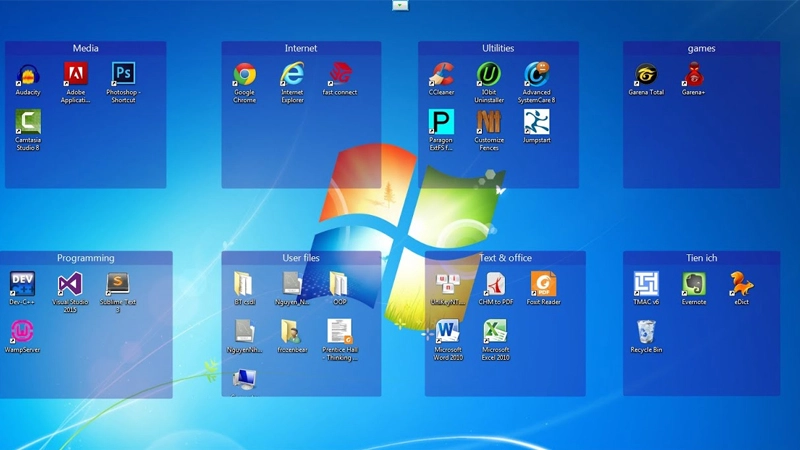
Task: Open IObit Uninstaller
Action: pyautogui.click(x=489, y=74)
